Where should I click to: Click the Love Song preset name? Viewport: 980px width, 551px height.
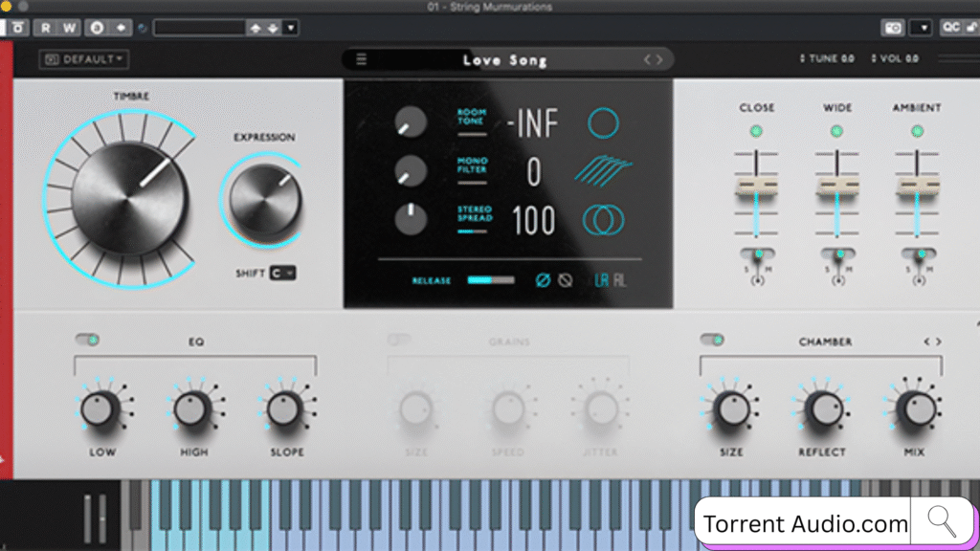tap(504, 59)
